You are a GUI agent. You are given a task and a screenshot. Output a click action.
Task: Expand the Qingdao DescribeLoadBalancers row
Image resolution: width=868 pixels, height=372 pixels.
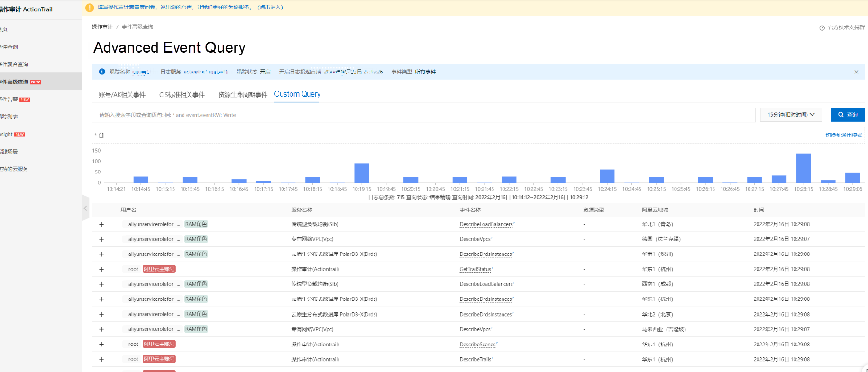(101, 224)
